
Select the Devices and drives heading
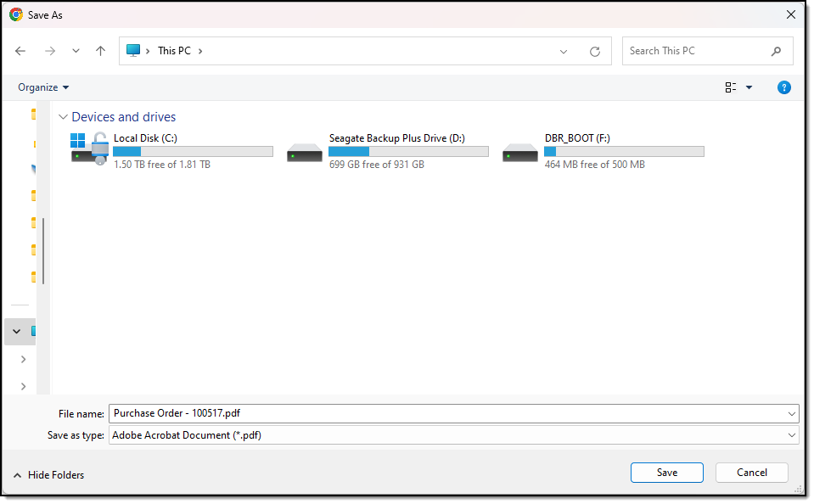click(x=124, y=117)
